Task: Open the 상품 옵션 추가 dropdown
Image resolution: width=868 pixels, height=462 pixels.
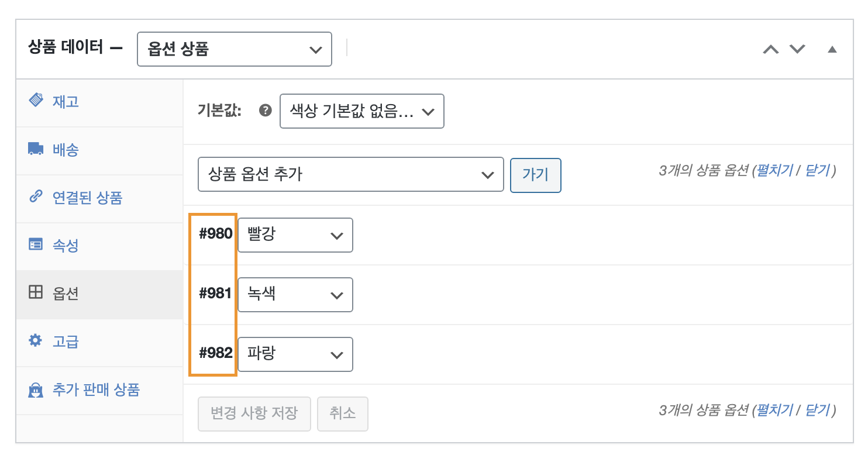Action: coord(350,174)
